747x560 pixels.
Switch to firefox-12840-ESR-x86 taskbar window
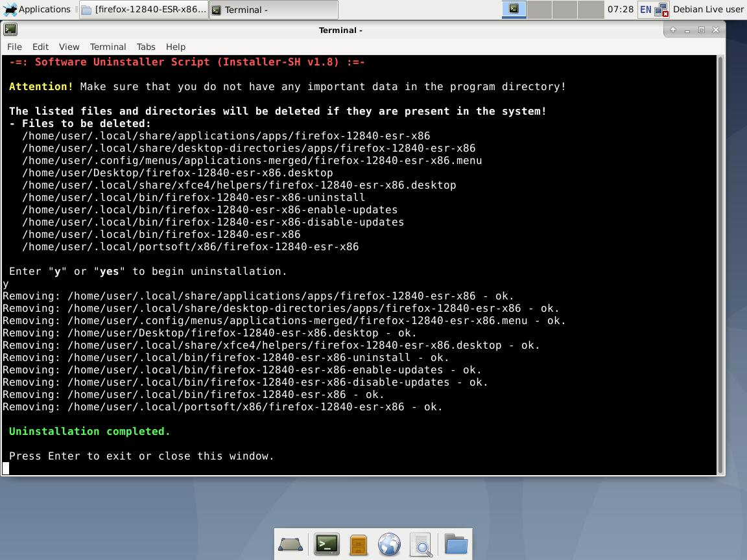(144, 10)
